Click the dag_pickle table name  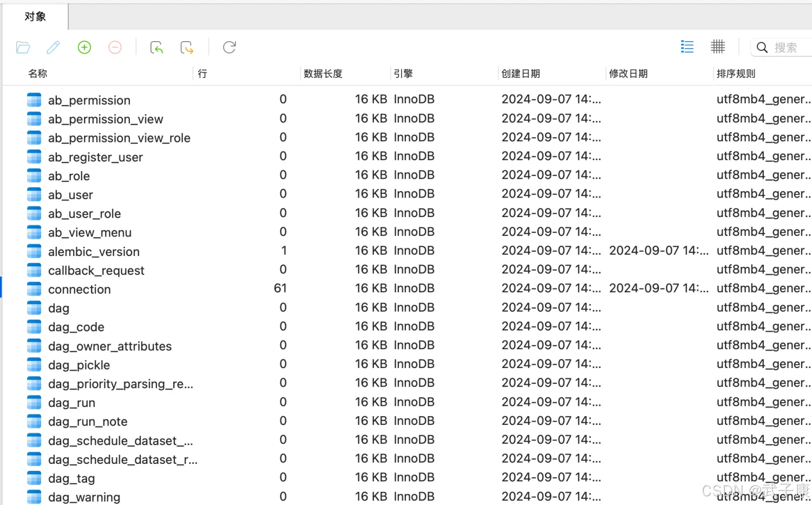coord(79,365)
